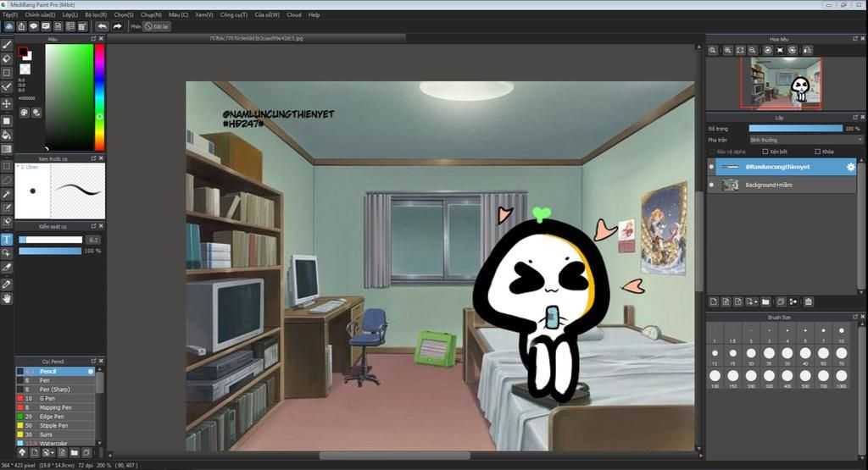Select the Bucket fill tool

click(7, 135)
